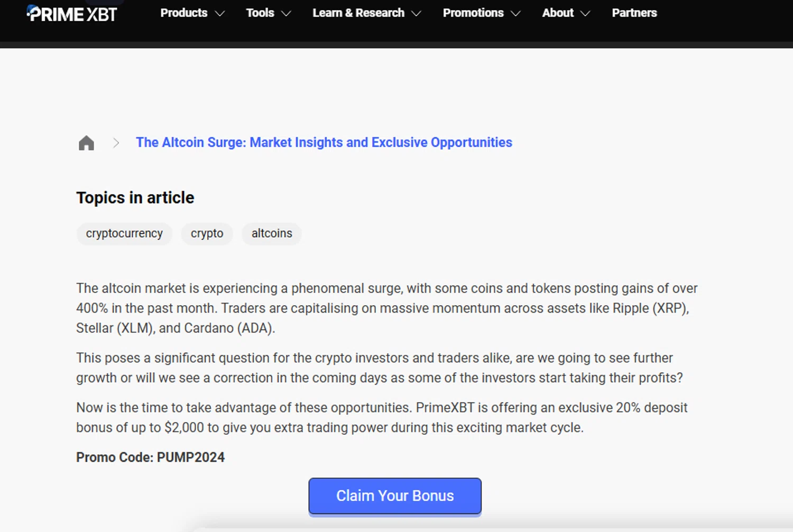Click the PUMP2024 promo code text
This screenshot has height=532, width=793.
191,457
